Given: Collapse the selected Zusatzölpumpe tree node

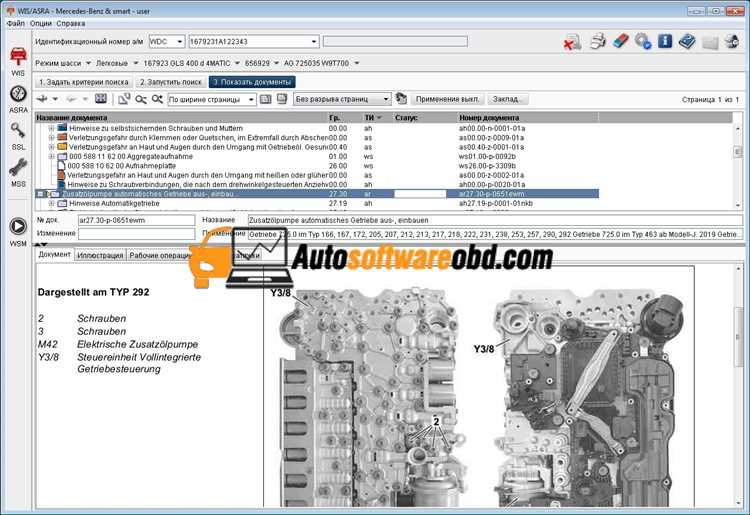Looking at the screenshot, I should pyautogui.click(x=41, y=194).
